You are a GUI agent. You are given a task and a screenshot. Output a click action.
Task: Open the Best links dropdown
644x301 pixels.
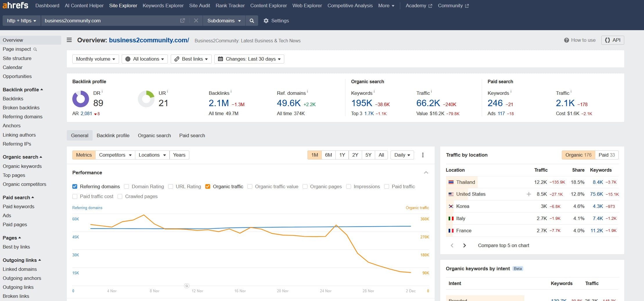click(x=191, y=59)
